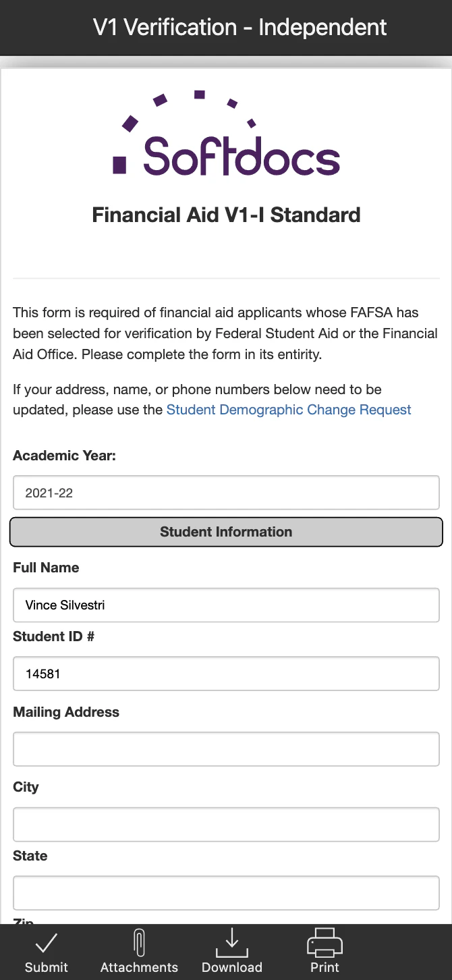Viewport: 452px width, 980px height.
Task: Click the Print printer icon
Action: coord(324,943)
